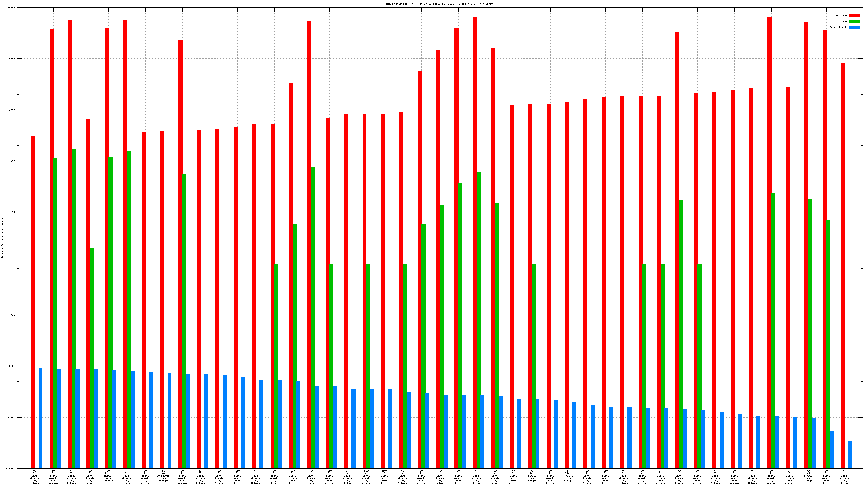Click the green Spam legend swatch
The height and width of the screenshot is (488, 868).
pyautogui.click(x=854, y=21)
